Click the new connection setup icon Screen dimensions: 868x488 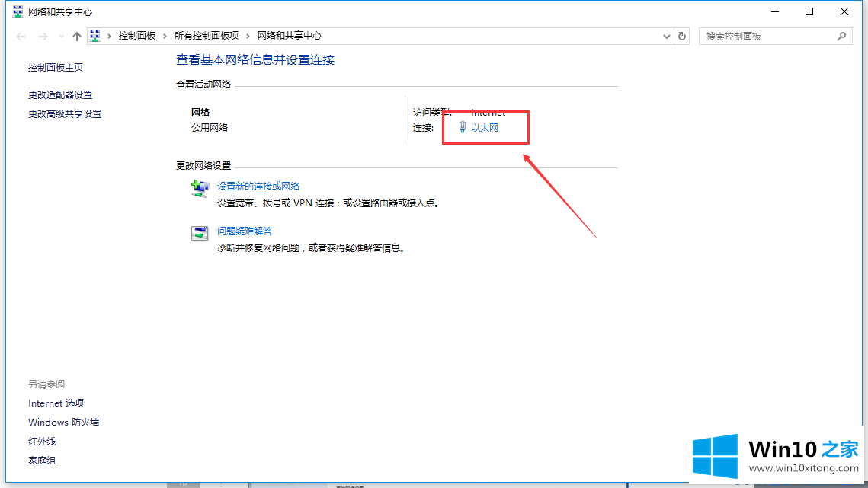(x=200, y=189)
